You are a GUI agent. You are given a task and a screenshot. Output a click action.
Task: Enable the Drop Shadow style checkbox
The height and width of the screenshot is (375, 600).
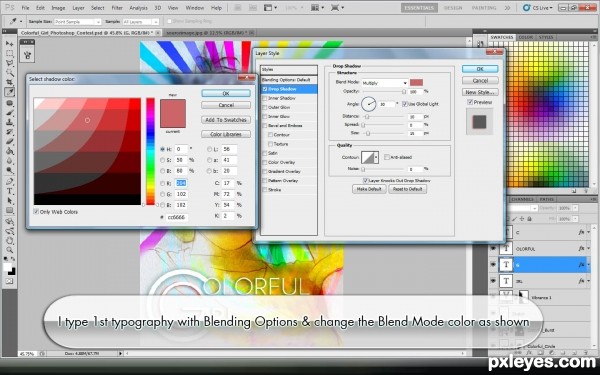click(x=264, y=89)
